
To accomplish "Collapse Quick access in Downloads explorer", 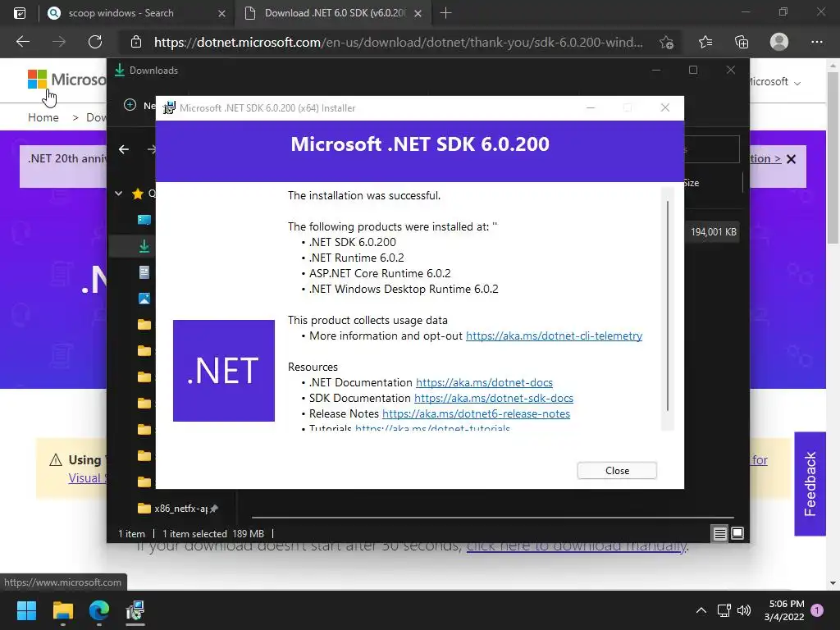I will click(118, 194).
